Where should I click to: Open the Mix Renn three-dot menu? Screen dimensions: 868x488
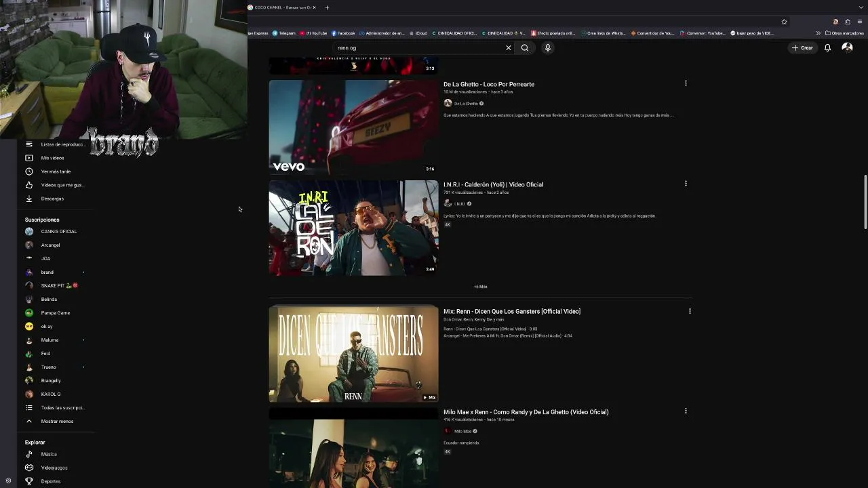pyautogui.click(x=690, y=311)
